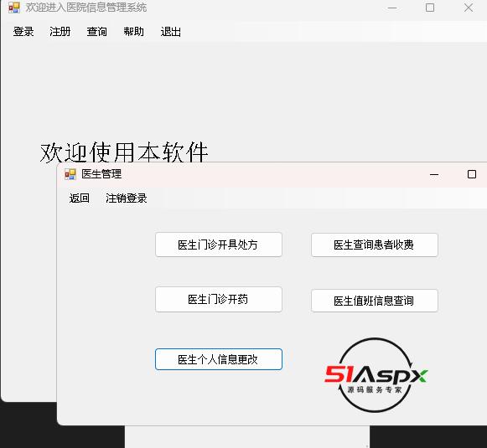Click the 医生个人信息更改 button
The width and height of the screenshot is (487, 448).
click(x=219, y=359)
